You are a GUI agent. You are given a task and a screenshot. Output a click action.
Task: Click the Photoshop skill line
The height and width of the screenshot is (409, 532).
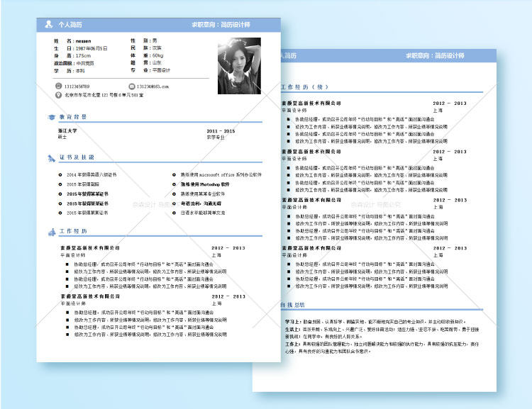pyautogui.click(x=205, y=184)
